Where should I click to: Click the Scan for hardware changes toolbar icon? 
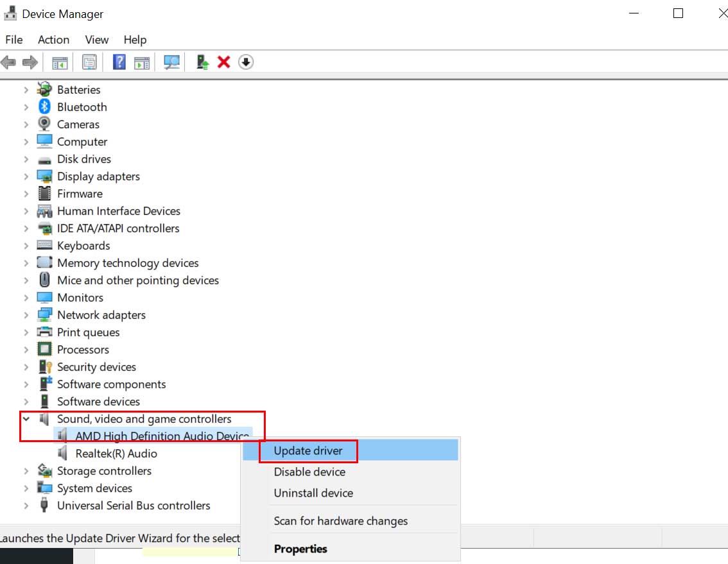pos(171,62)
